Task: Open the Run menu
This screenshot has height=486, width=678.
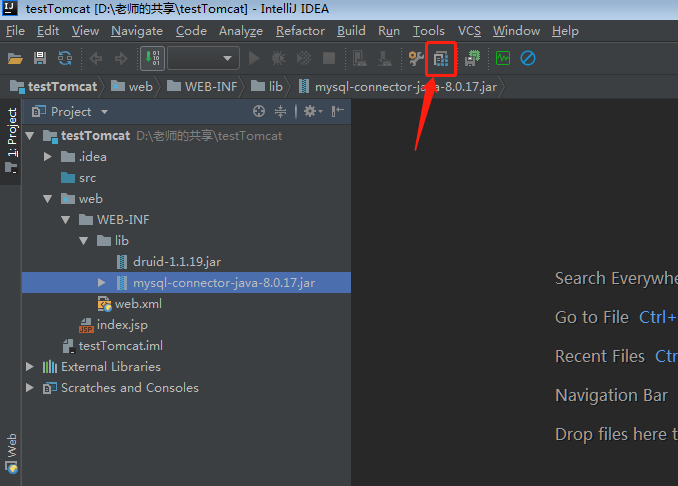Action: [x=389, y=31]
